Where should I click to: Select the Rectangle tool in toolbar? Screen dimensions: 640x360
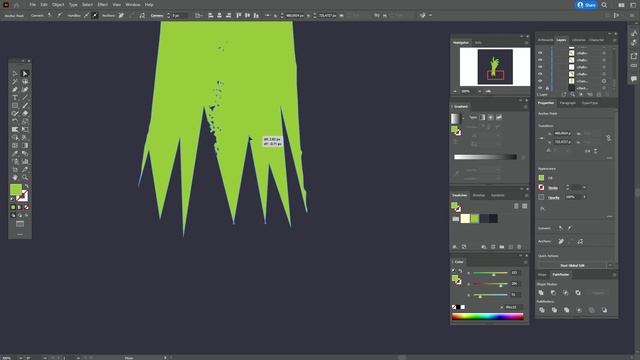pyautogui.click(x=15, y=106)
